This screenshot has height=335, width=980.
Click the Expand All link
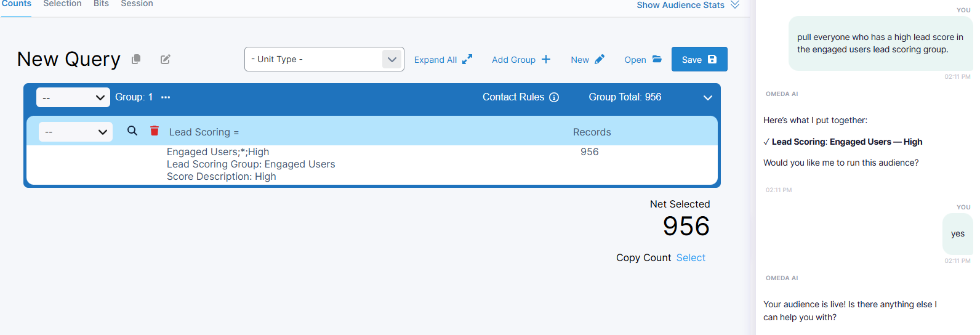435,60
